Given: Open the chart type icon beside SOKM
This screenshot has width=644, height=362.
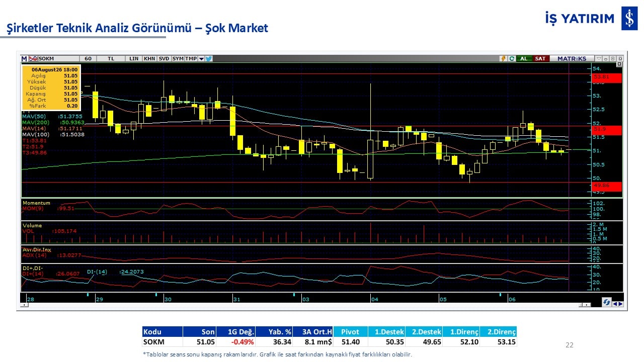Looking at the screenshot, I should 33,58.
